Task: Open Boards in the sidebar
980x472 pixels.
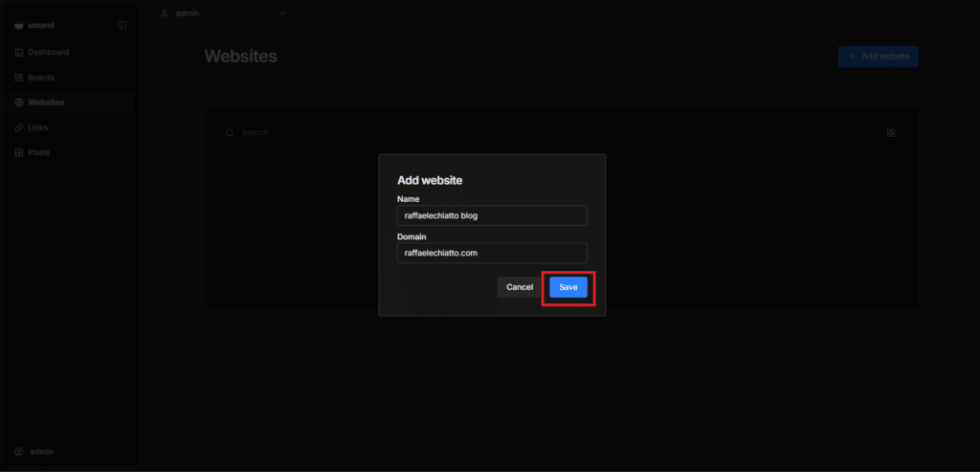Action: [71, 78]
